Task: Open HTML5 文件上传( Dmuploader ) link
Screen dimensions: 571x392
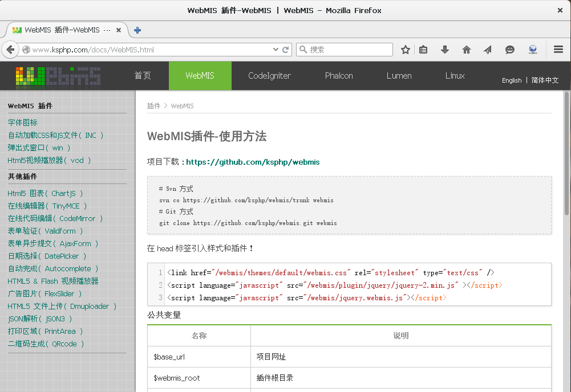Action: coord(62,306)
